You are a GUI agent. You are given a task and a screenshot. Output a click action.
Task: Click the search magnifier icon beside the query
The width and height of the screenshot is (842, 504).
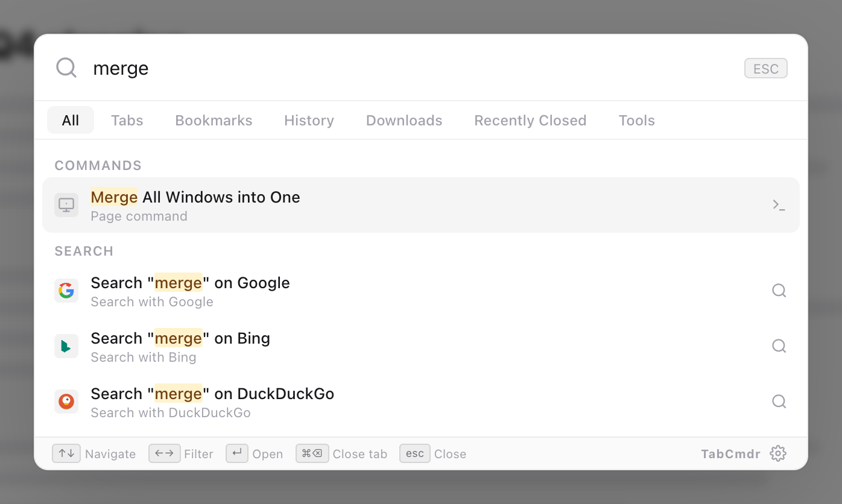(66, 68)
